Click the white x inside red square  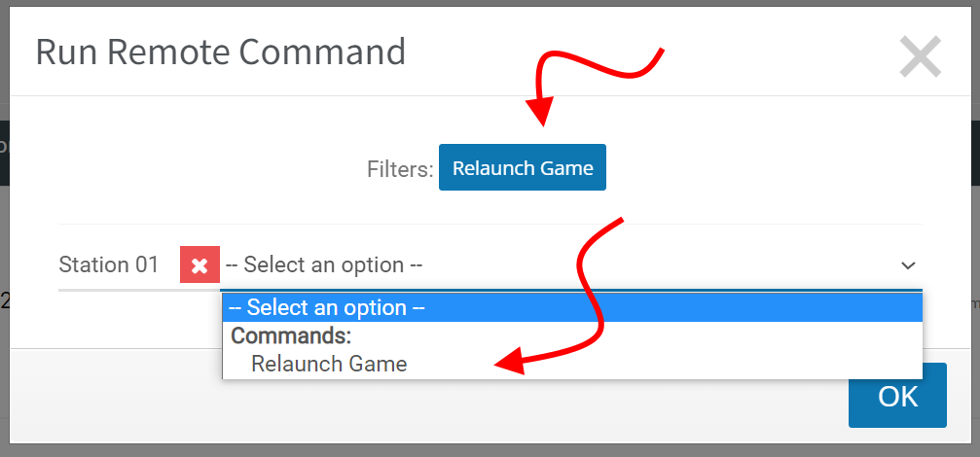(200, 266)
